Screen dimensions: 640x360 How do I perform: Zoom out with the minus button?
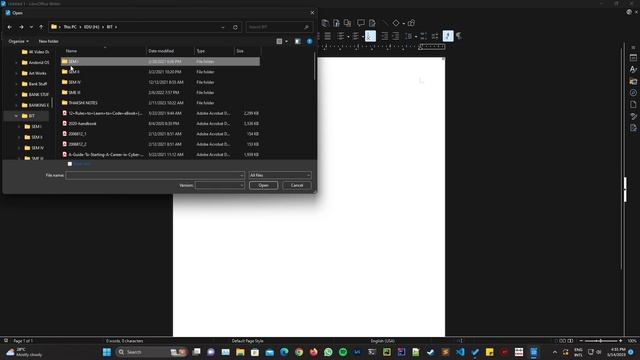coord(581,341)
